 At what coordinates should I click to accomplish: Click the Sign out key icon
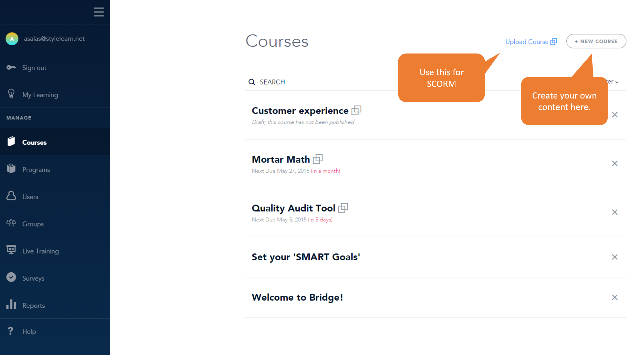pos(11,68)
